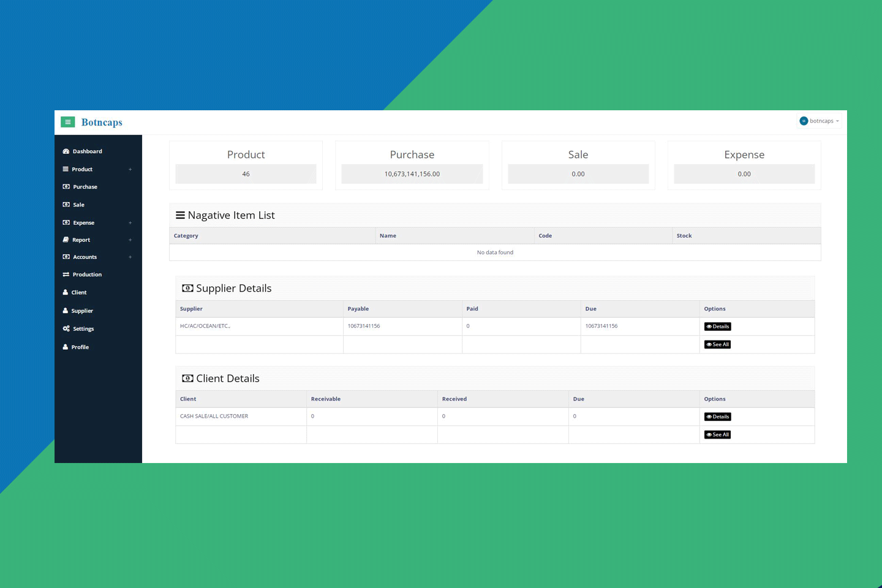Screen dimensions: 882x588
Task: Expand the Product submenu plus sign
Action: (x=130, y=170)
